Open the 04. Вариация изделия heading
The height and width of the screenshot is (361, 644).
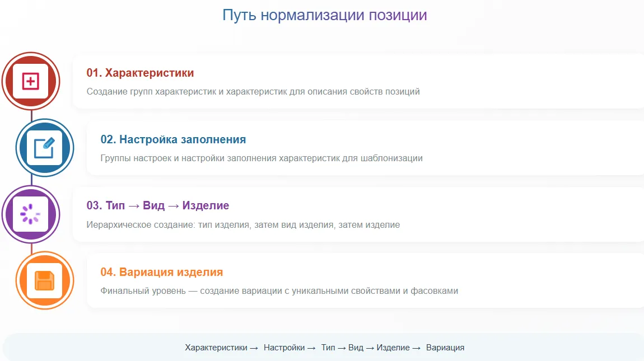(x=162, y=273)
